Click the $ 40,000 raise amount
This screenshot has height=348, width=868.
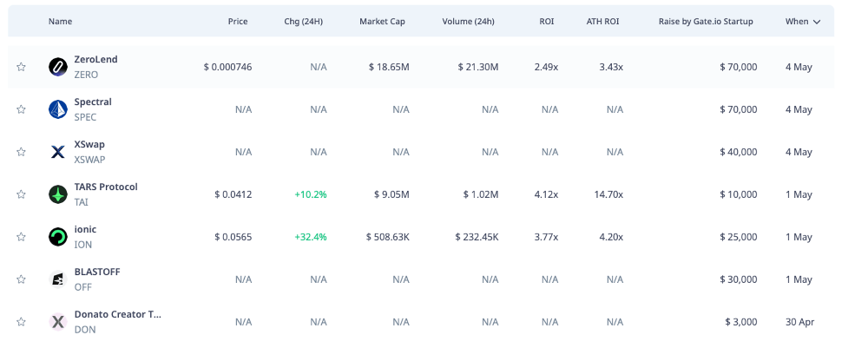[739, 152]
